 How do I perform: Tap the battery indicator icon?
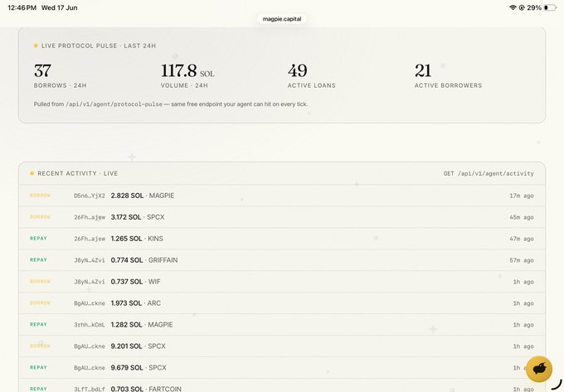point(550,7)
